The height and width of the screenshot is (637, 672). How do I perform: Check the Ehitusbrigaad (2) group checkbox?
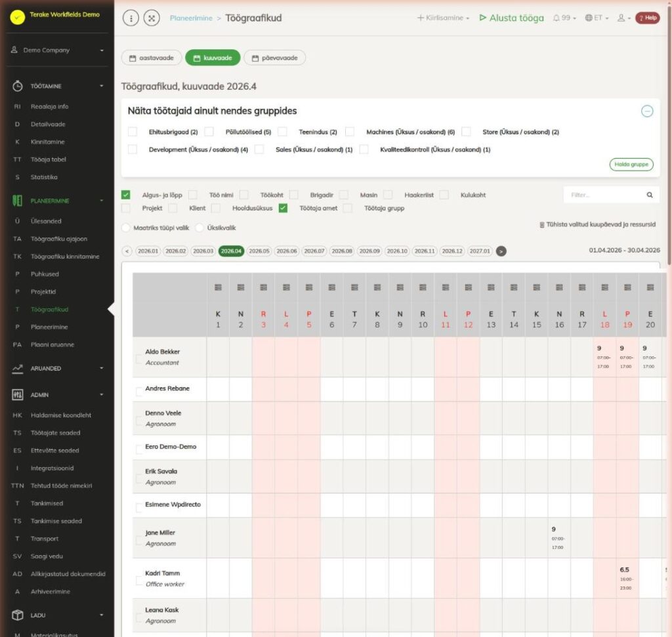133,132
